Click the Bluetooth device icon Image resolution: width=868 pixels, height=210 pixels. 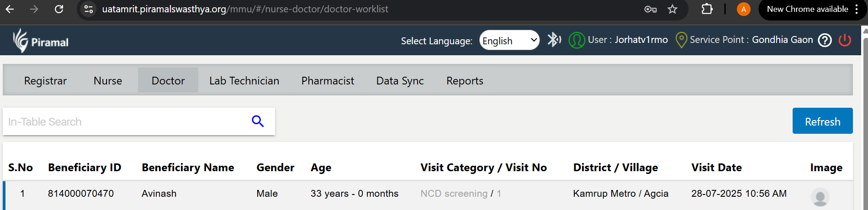(x=554, y=40)
